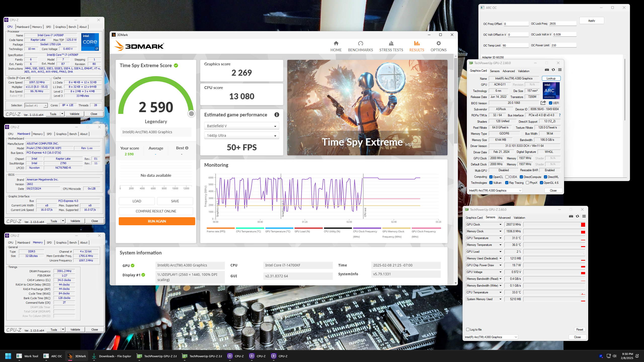Click the Intel ARC logo in GPU-Z

551,90
